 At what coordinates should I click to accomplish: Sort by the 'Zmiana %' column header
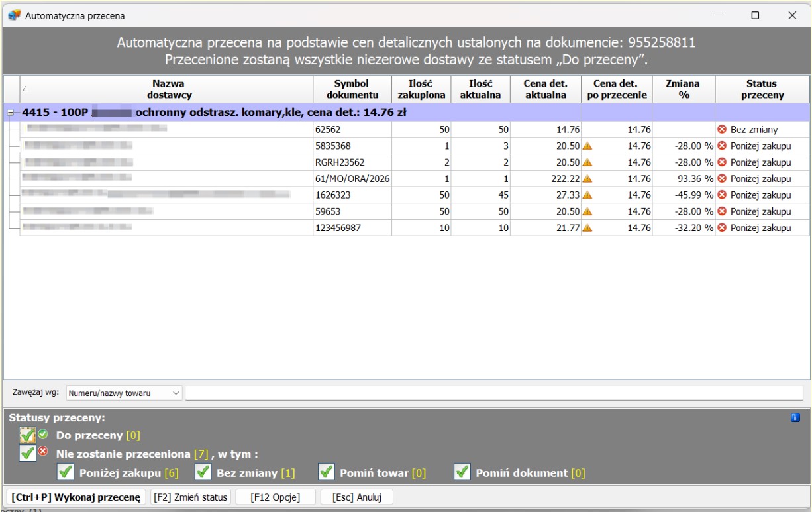click(x=684, y=89)
